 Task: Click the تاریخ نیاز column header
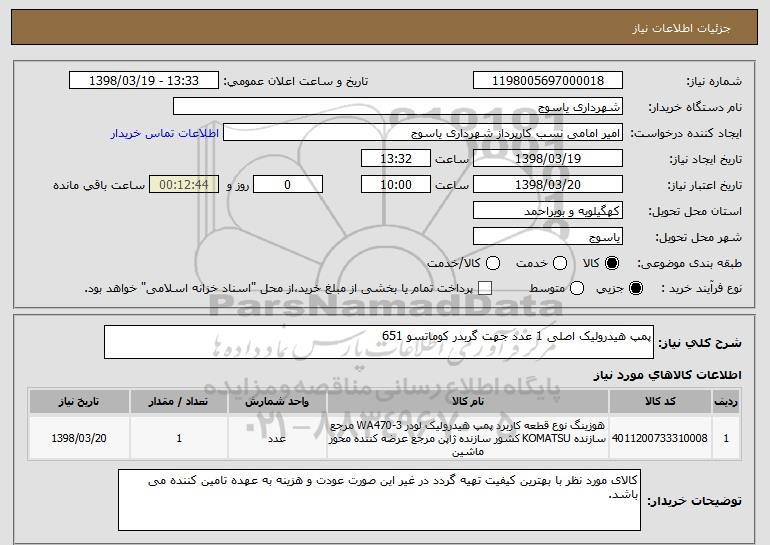(x=79, y=402)
